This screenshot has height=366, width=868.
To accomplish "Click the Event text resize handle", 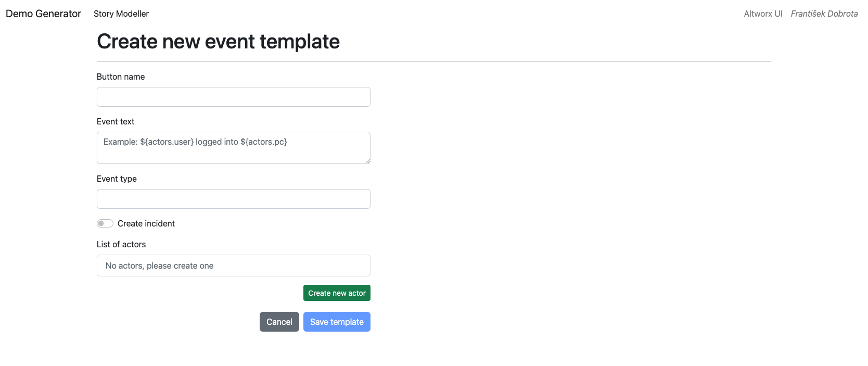I will click(x=367, y=161).
